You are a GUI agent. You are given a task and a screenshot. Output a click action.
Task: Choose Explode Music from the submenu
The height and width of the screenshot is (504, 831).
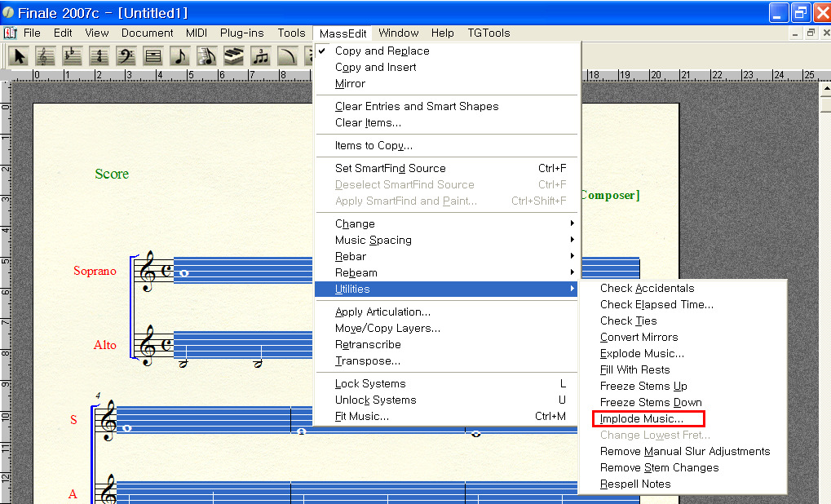(642, 353)
